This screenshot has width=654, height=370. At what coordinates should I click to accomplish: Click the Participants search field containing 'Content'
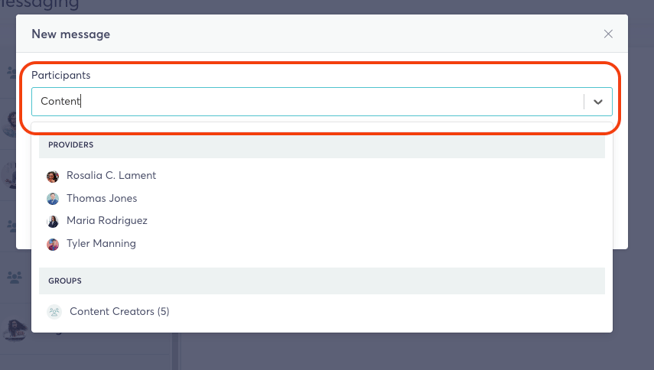coord(307,101)
